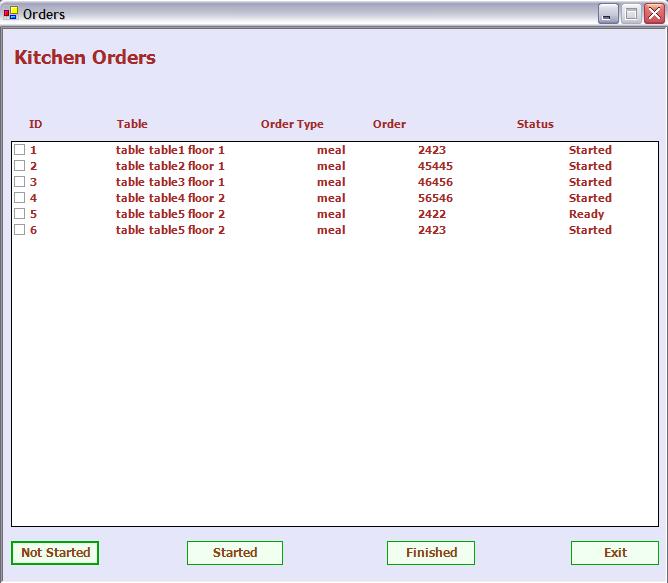Click the Started button at the bottom
The height and width of the screenshot is (583, 668).
pyautogui.click(x=235, y=553)
